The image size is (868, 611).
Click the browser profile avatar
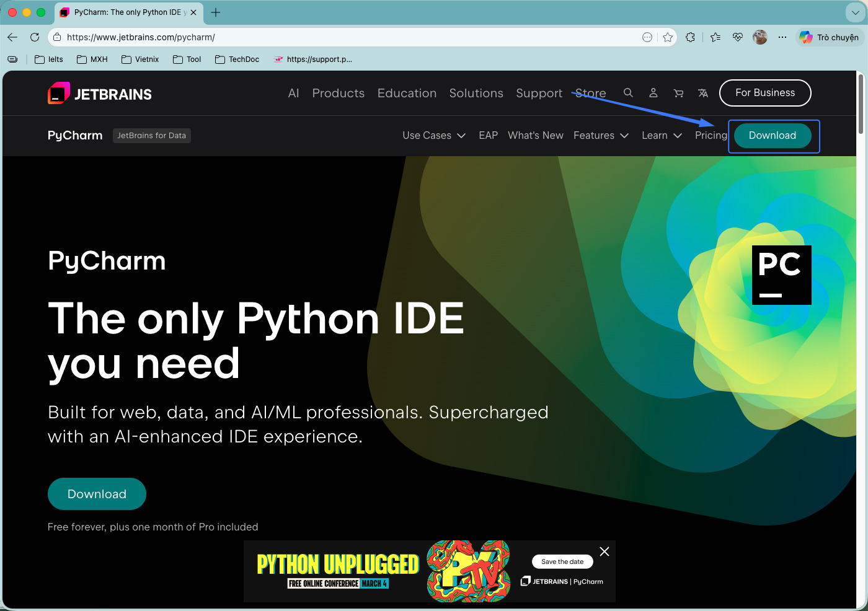click(760, 37)
